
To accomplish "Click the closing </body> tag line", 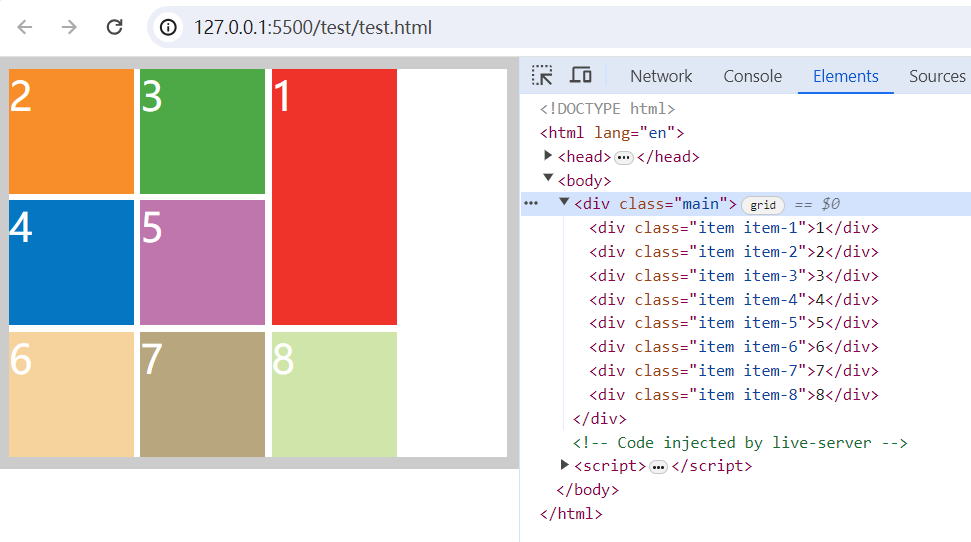I will point(588,490).
